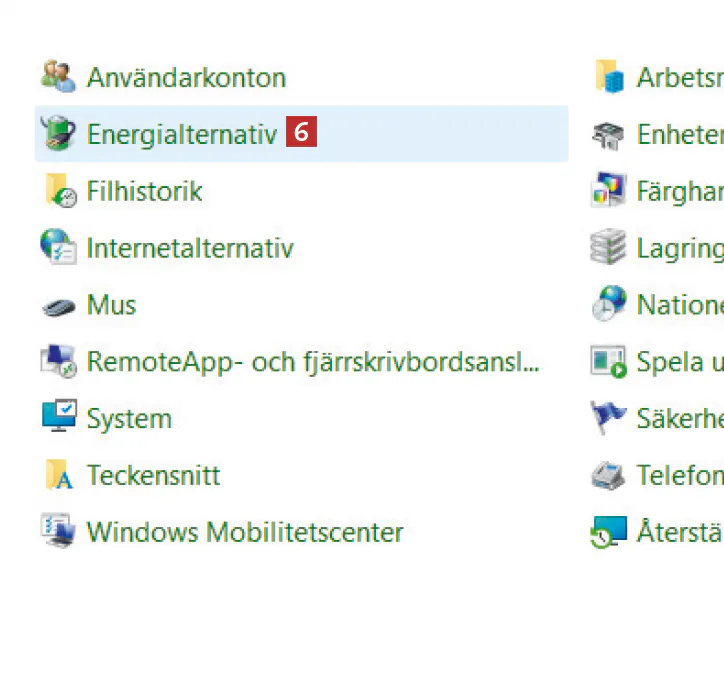Click the Återstä… recovery icon
The image size is (724, 684).
608,532
